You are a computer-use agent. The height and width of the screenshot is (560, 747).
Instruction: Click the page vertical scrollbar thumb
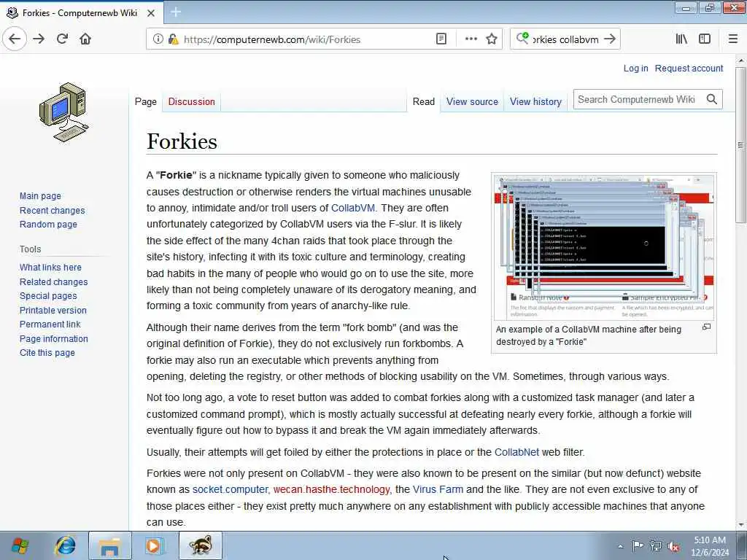coord(740,145)
